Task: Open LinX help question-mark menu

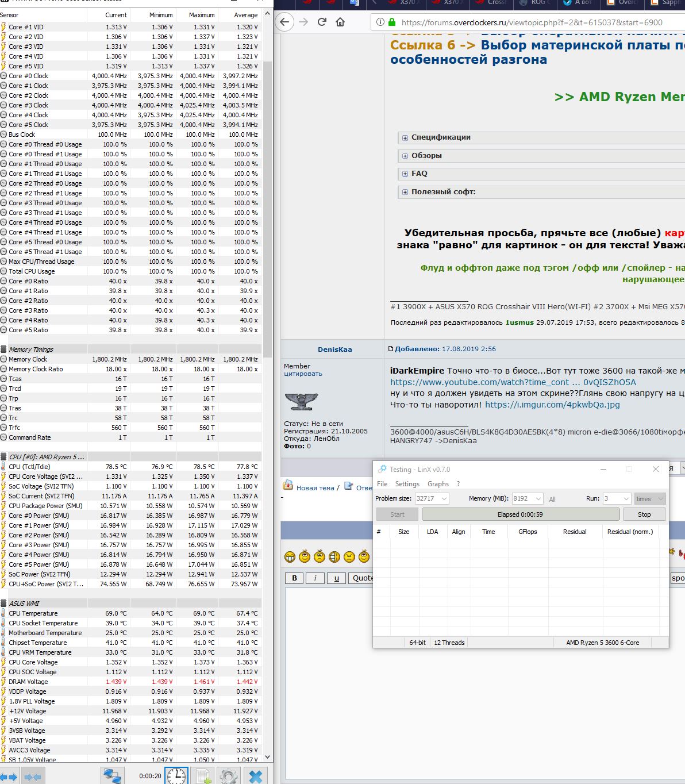Action: (458, 484)
